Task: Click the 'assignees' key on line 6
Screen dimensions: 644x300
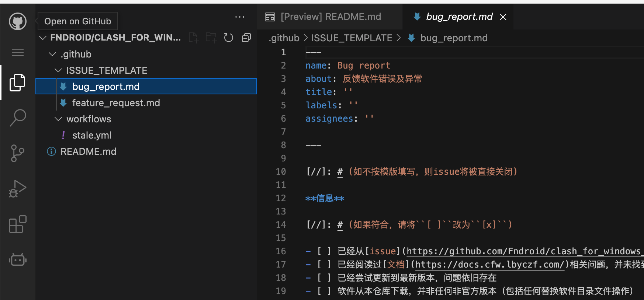Action: coord(329,119)
